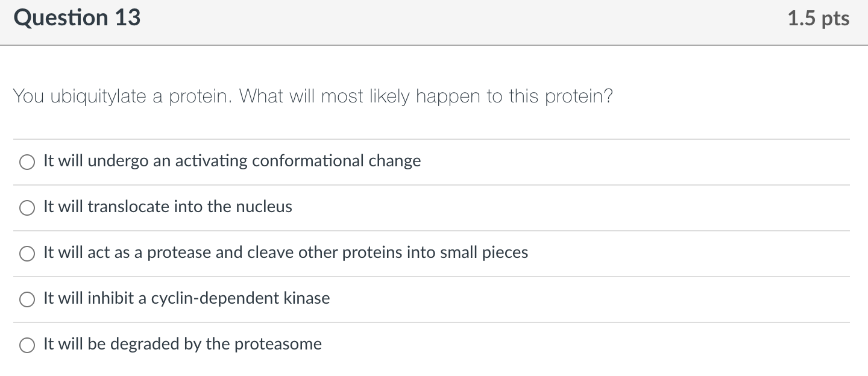Click the answer mentioning cleaving proteins
The height and width of the screenshot is (376, 868).
coord(285,252)
